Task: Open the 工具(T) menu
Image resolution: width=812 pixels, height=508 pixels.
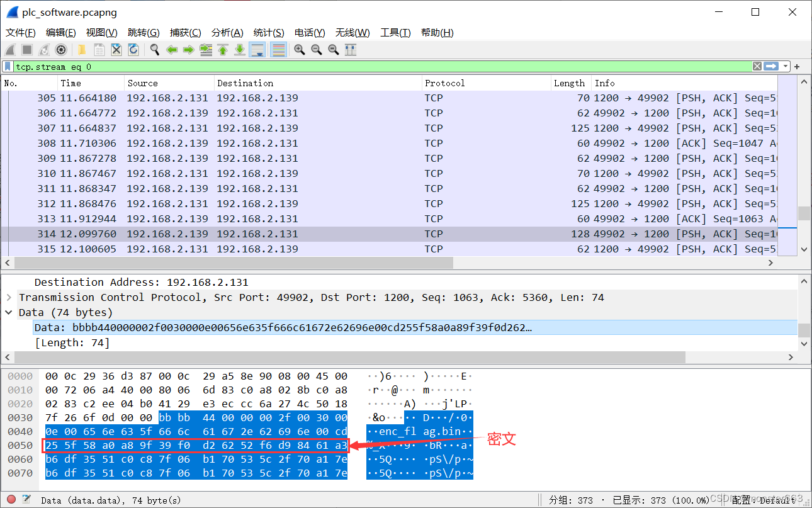Action: tap(395, 33)
